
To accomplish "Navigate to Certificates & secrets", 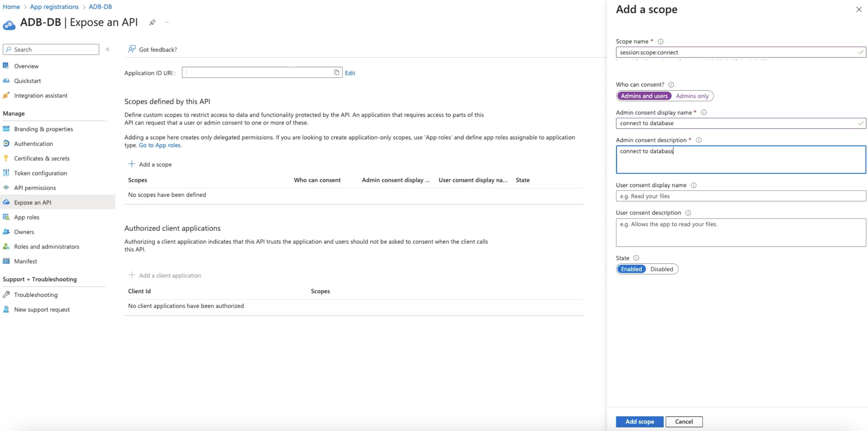I will [42, 158].
